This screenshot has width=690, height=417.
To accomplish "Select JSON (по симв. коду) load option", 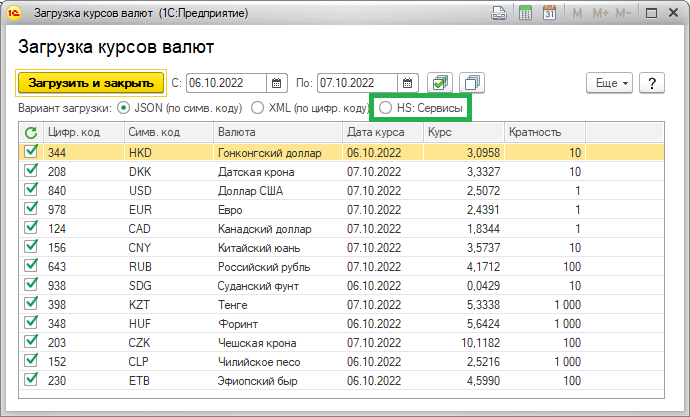I will tap(124, 108).
